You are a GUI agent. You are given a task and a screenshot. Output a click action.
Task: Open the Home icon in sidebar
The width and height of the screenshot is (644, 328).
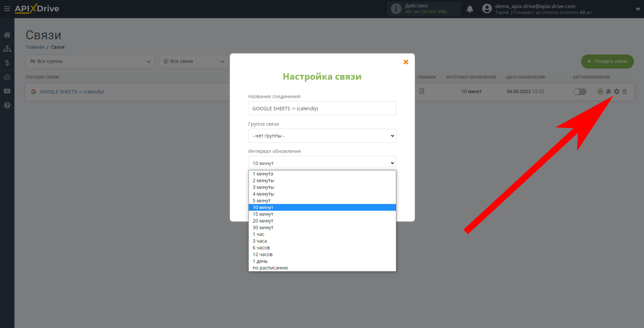pyautogui.click(x=7, y=35)
